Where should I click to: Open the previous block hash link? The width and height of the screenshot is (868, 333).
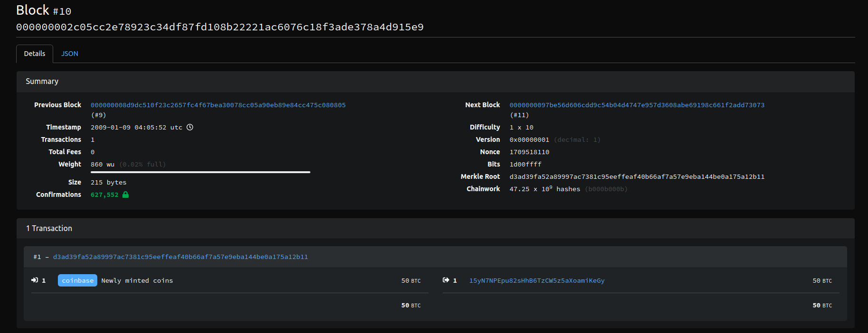[x=218, y=105]
